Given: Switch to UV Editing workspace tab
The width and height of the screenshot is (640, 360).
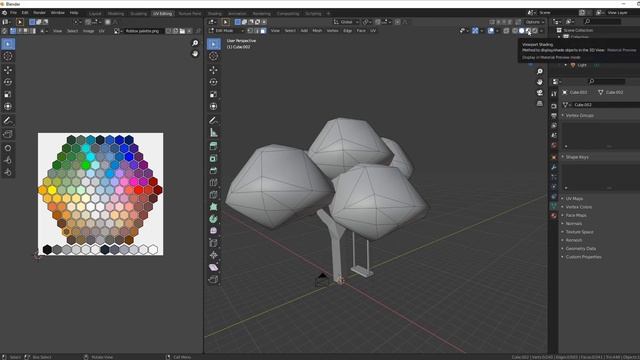Looking at the screenshot, I should click(162, 13).
